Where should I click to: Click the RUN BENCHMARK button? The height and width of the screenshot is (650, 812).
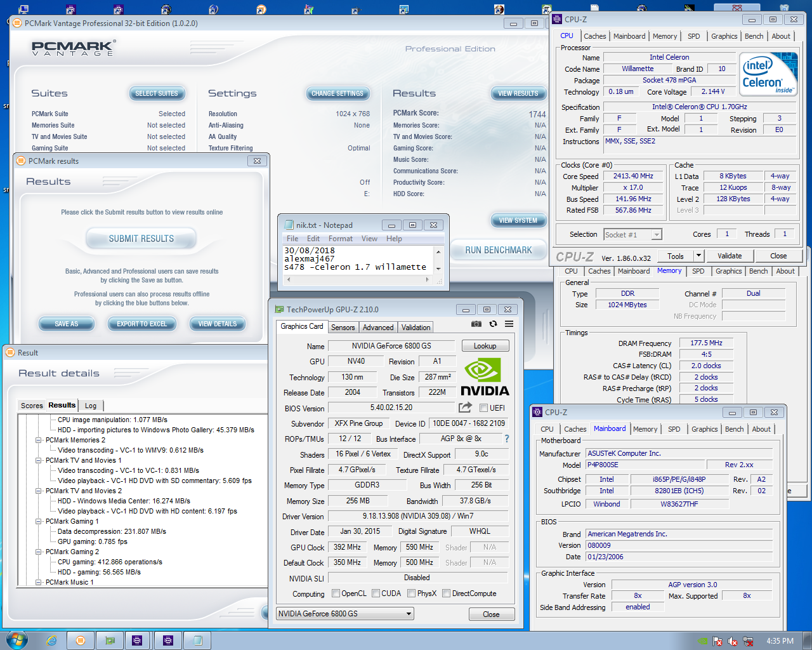499,250
